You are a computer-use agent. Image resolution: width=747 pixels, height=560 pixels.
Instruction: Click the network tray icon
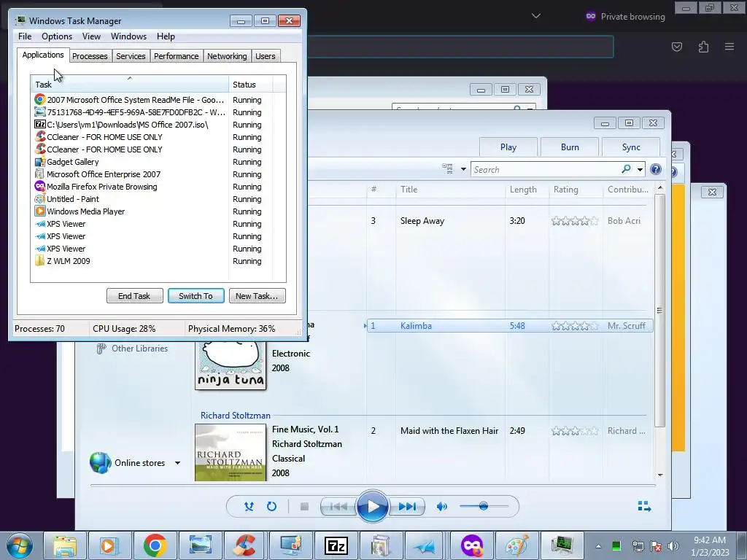(638, 546)
